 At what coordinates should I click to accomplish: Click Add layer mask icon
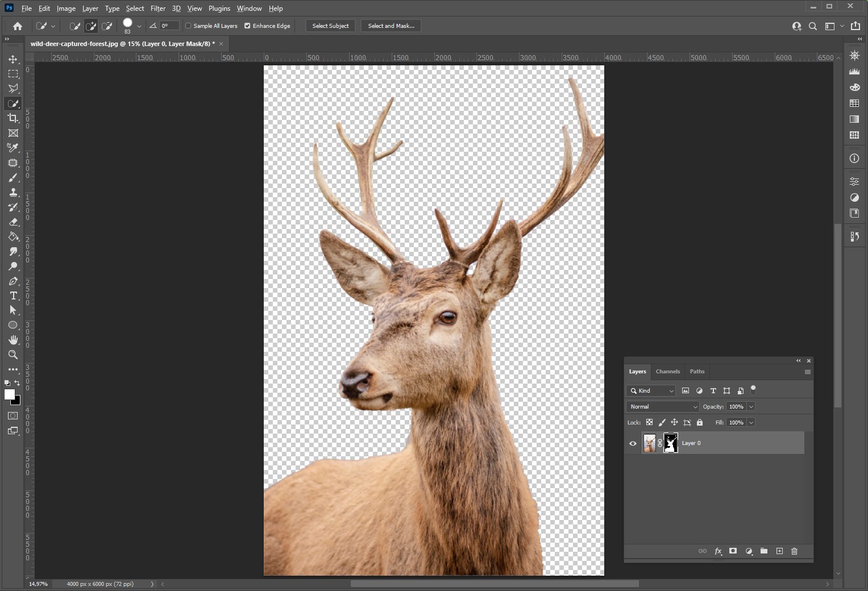tap(733, 551)
